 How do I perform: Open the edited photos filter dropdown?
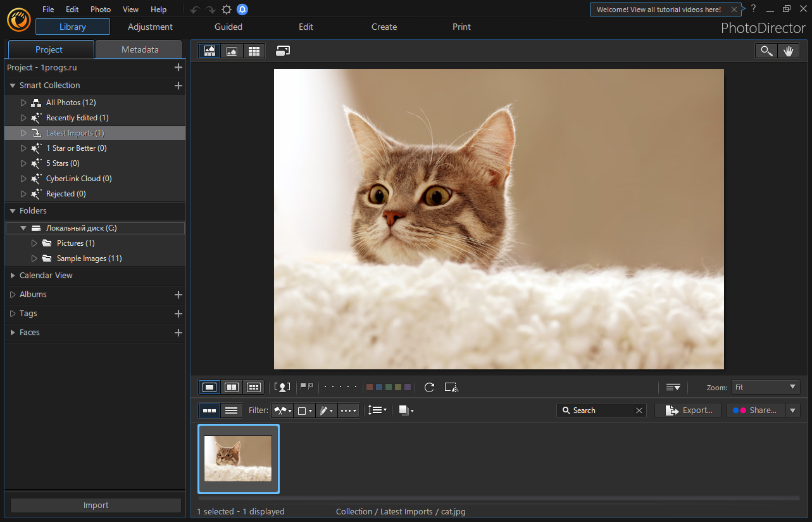326,411
